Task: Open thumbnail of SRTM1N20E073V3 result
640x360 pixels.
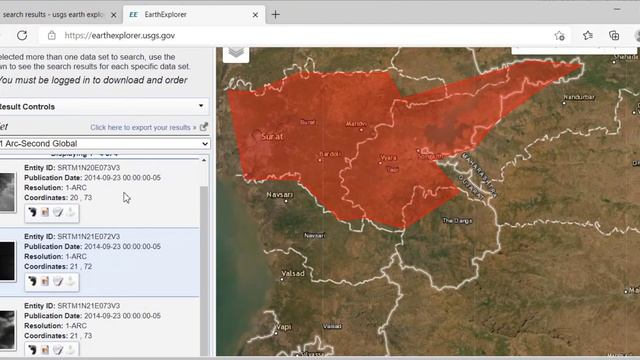Action: pyautogui.click(x=7, y=192)
